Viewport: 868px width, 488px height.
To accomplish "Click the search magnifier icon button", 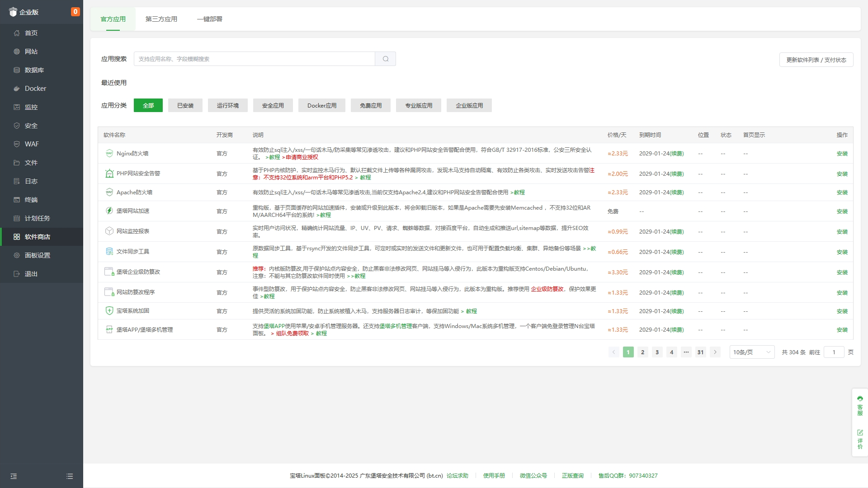I will click(386, 59).
